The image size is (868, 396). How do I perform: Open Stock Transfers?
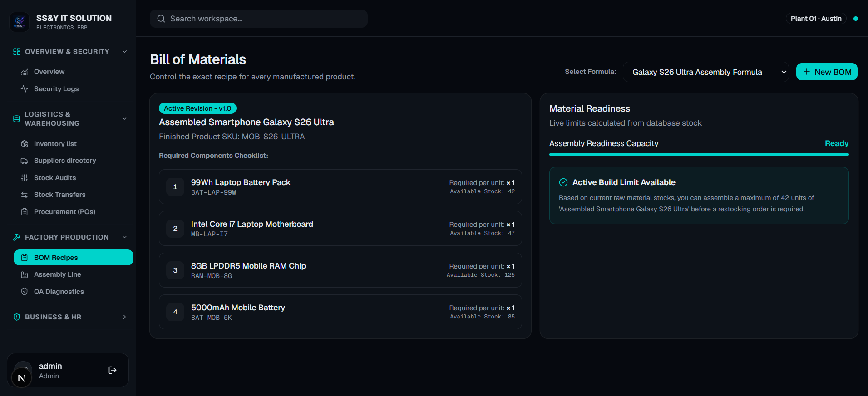click(x=74, y=195)
